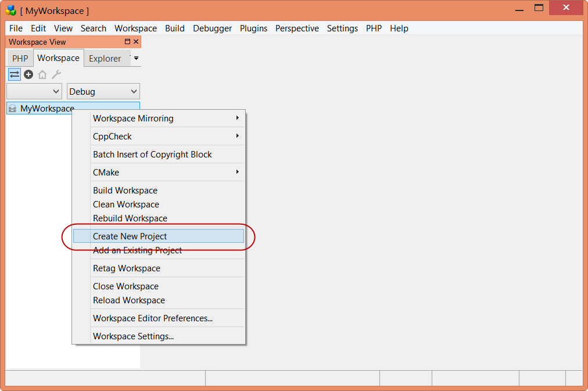This screenshot has height=391, width=588.
Task: Choose Rebuild Workspace
Action: point(159,218)
